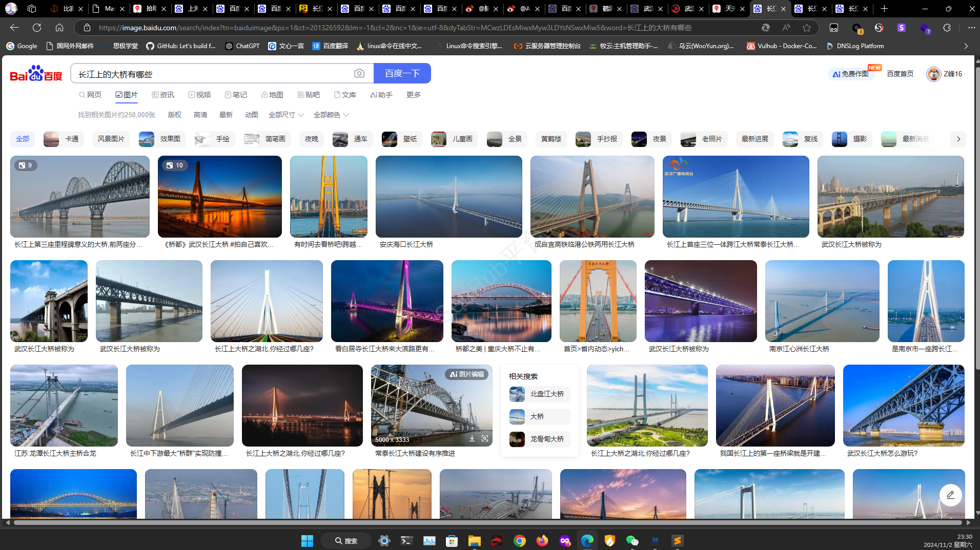Screen dimensions: 980x550
Task: Expand bookmarks bar overflow chevron
Action: click(x=966, y=46)
